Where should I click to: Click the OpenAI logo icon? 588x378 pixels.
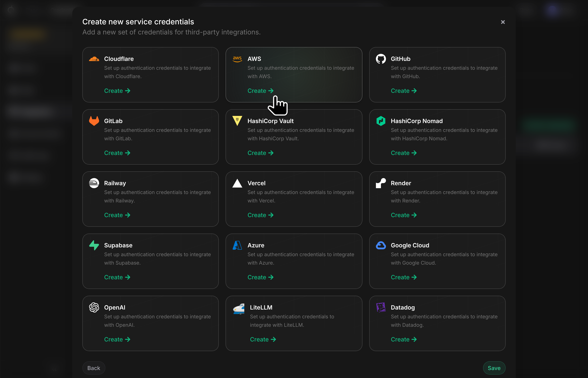pyautogui.click(x=94, y=307)
